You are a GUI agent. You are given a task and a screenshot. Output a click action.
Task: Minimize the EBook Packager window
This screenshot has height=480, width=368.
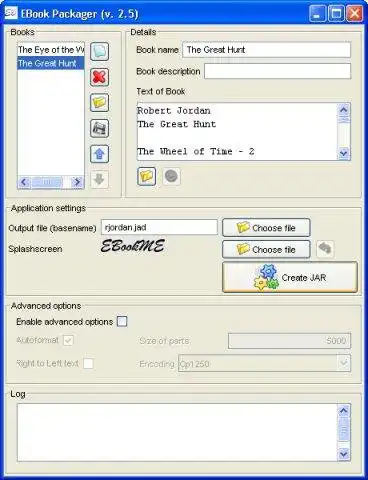(x=317, y=14)
